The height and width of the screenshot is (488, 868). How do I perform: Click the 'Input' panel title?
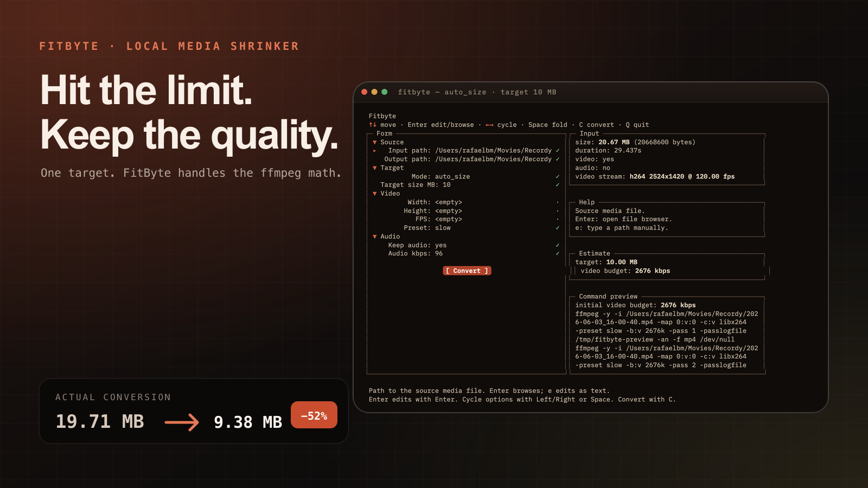point(589,133)
